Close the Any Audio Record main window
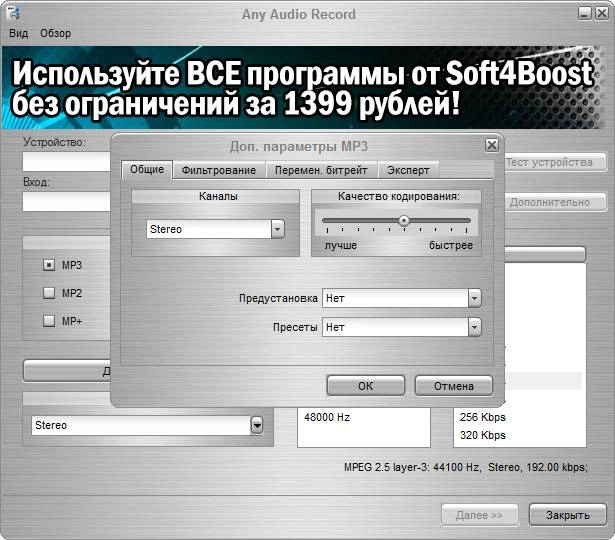The image size is (615, 540). tap(601, 13)
